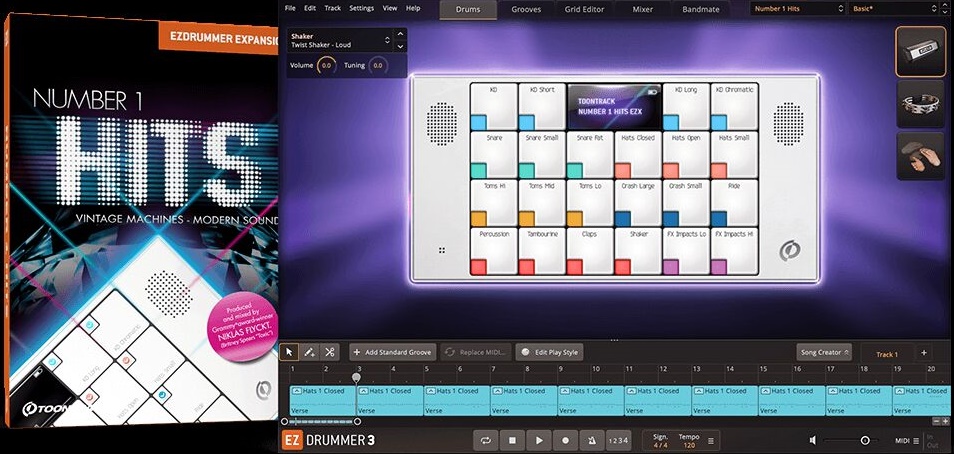The image size is (954, 454).
Task: Click the Add Track plus icon
Action: (923, 353)
